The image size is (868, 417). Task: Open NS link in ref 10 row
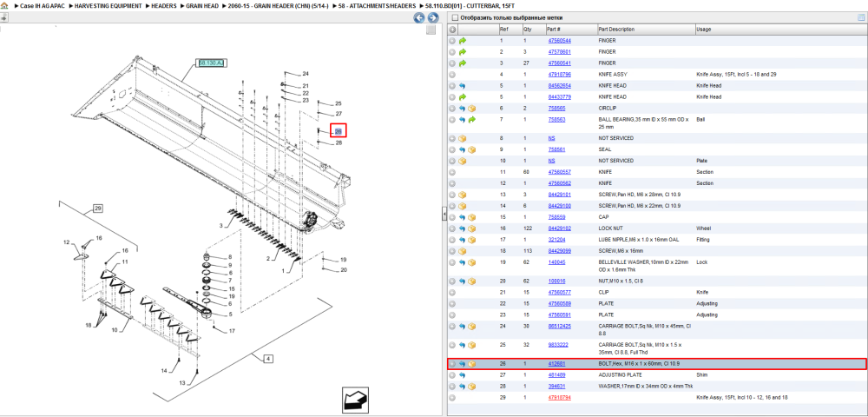(x=551, y=161)
